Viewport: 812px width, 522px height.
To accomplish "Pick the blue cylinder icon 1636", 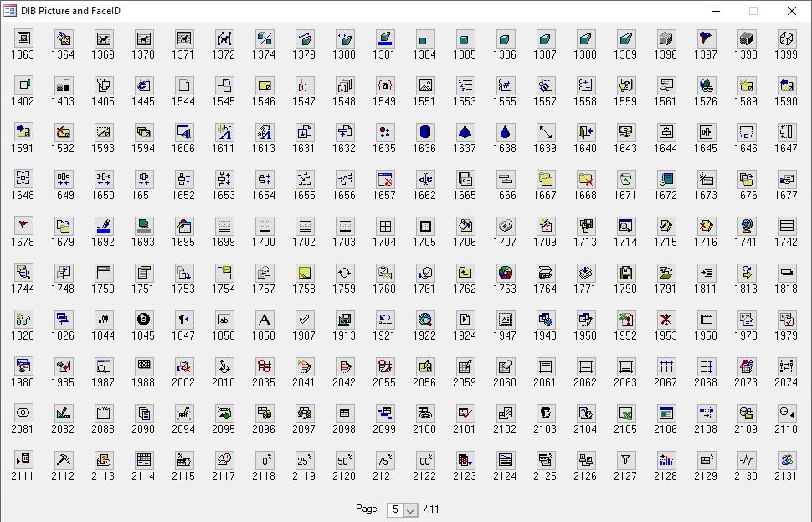I will coord(424,132).
